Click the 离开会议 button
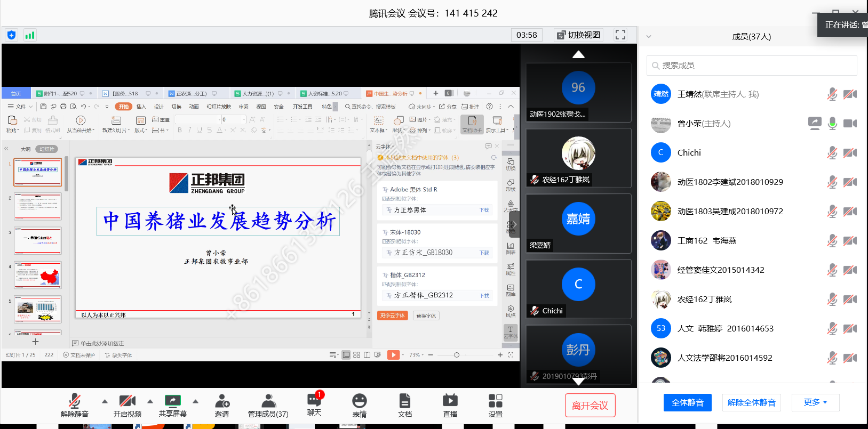 pos(590,406)
